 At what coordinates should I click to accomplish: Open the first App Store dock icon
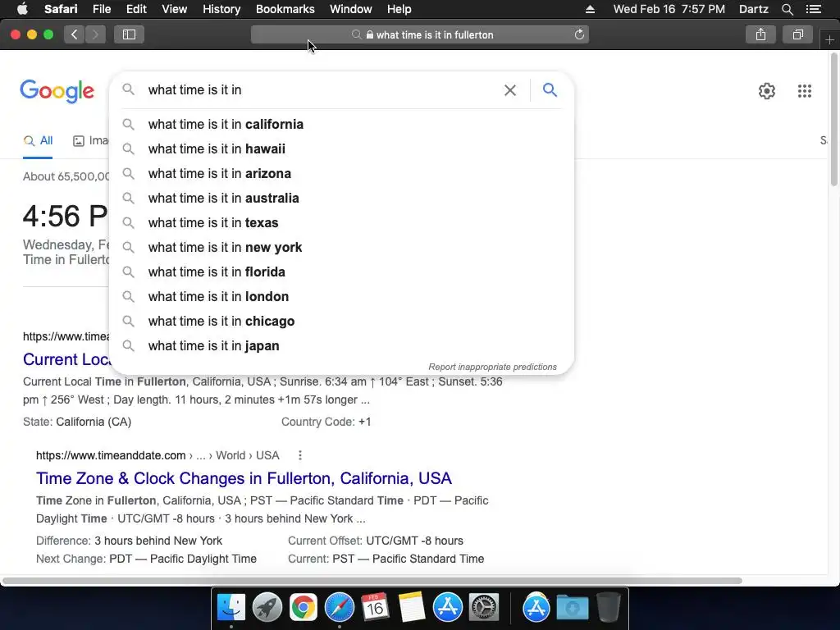point(447,608)
